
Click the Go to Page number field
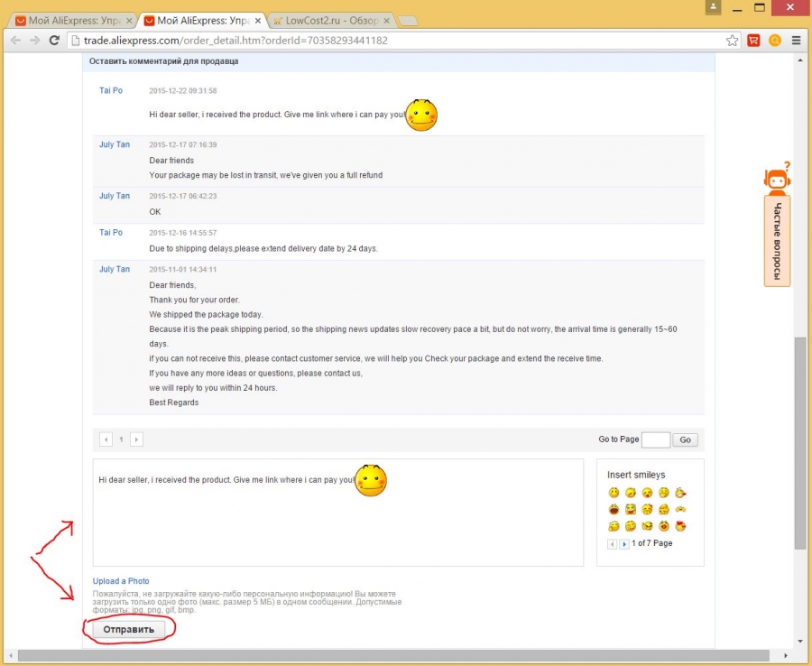coord(655,439)
